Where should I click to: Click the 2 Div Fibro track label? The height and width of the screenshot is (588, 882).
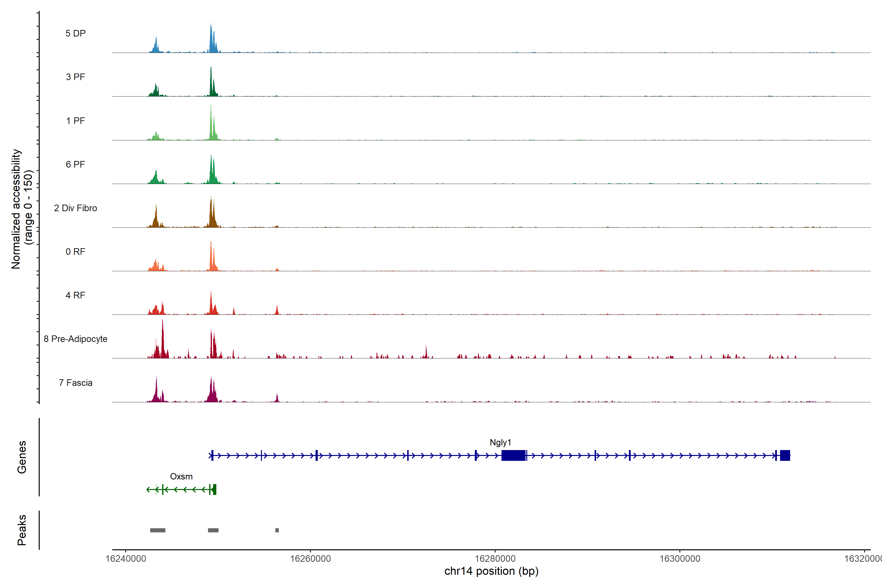(75, 208)
